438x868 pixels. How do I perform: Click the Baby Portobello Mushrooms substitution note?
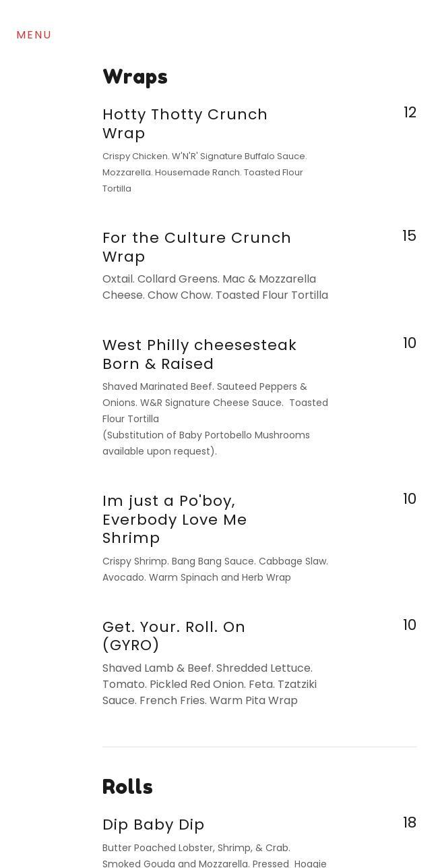tap(206, 443)
